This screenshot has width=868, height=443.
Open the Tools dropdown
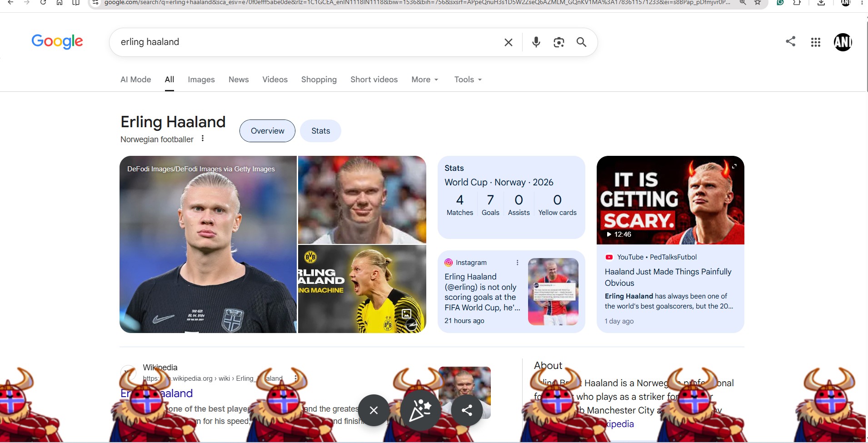(x=468, y=80)
